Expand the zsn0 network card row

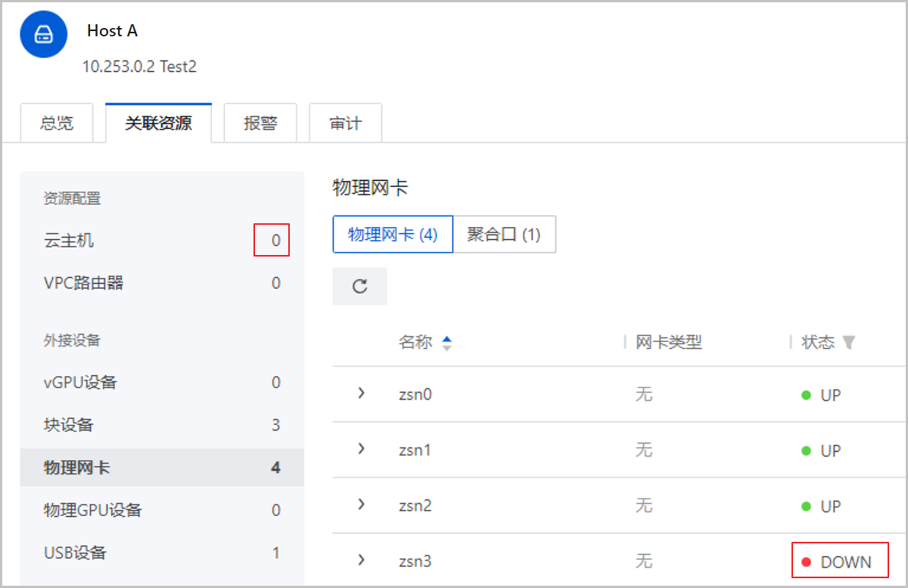pyautogui.click(x=361, y=394)
